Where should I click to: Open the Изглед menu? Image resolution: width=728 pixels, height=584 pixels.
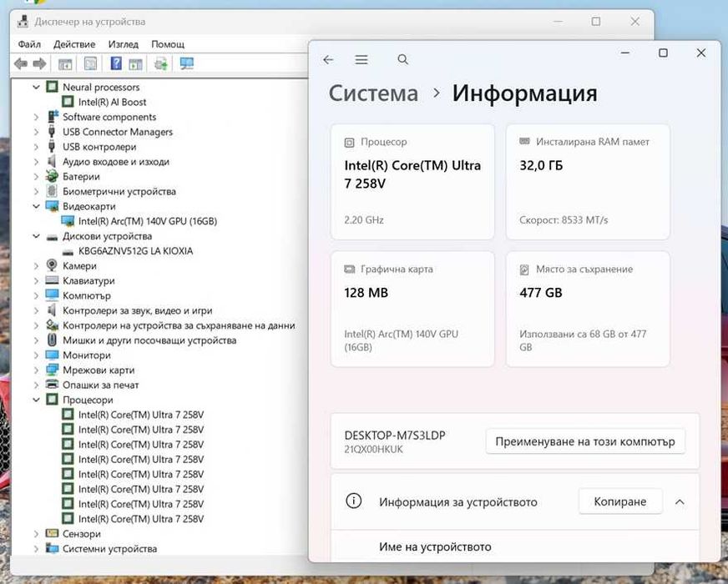pyautogui.click(x=123, y=44)
